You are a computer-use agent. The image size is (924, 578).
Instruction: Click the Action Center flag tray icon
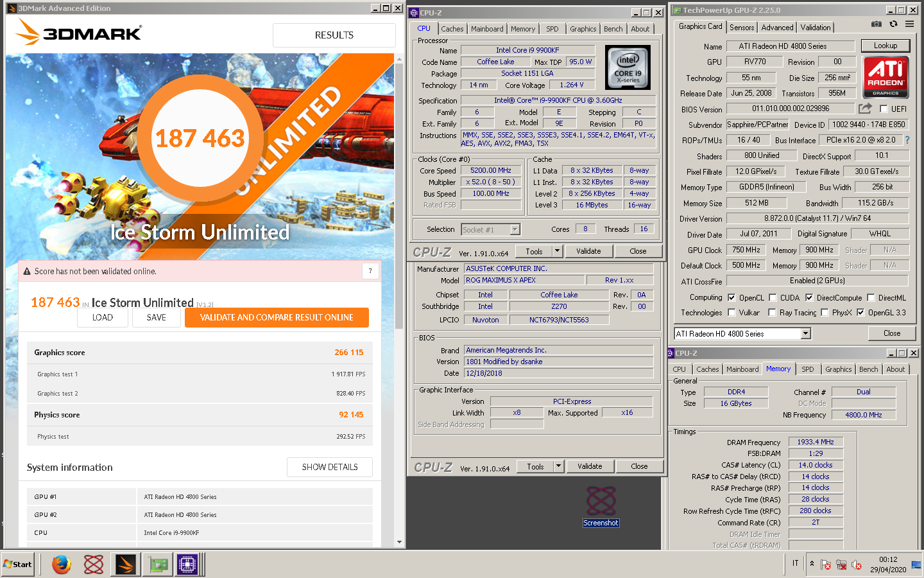coord(826,565)
